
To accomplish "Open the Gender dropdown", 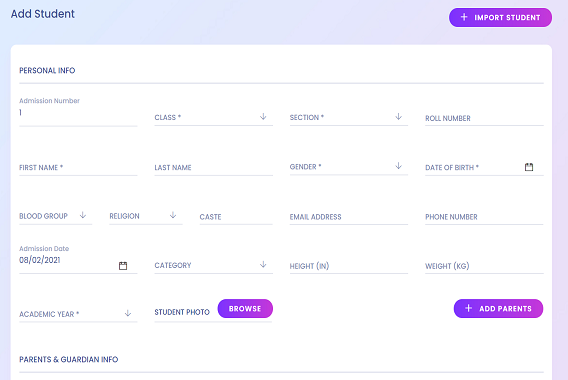I will pyautogui.click(x=348, y=167).
